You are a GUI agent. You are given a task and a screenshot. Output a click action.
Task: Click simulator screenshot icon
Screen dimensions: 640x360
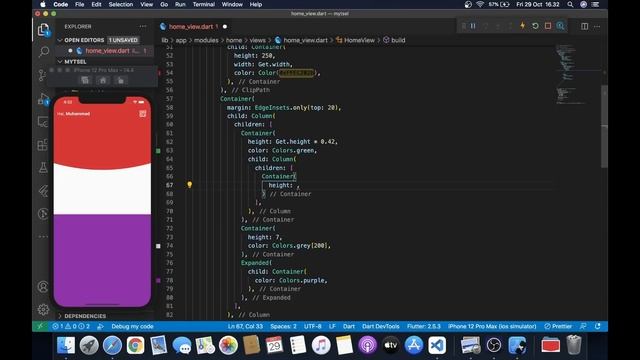[x=85, y=80]
